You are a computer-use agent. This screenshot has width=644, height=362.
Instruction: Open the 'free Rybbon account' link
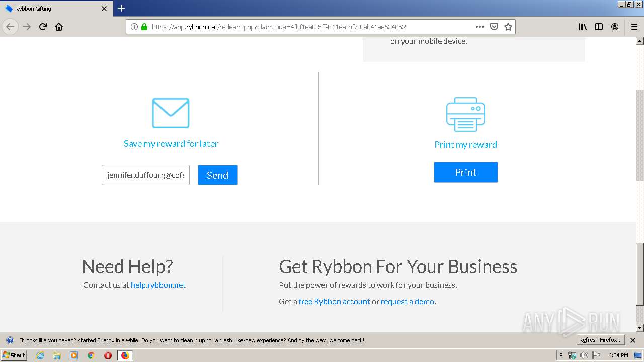pos(334,302)
